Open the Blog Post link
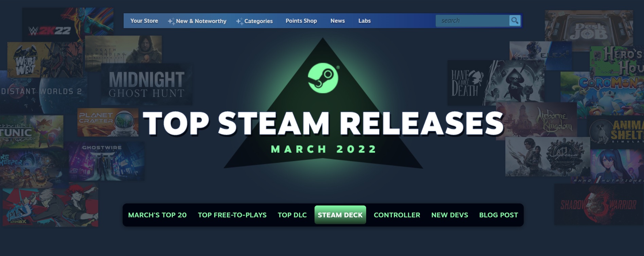This screenshot has width=644, height=256. (499, 215)
